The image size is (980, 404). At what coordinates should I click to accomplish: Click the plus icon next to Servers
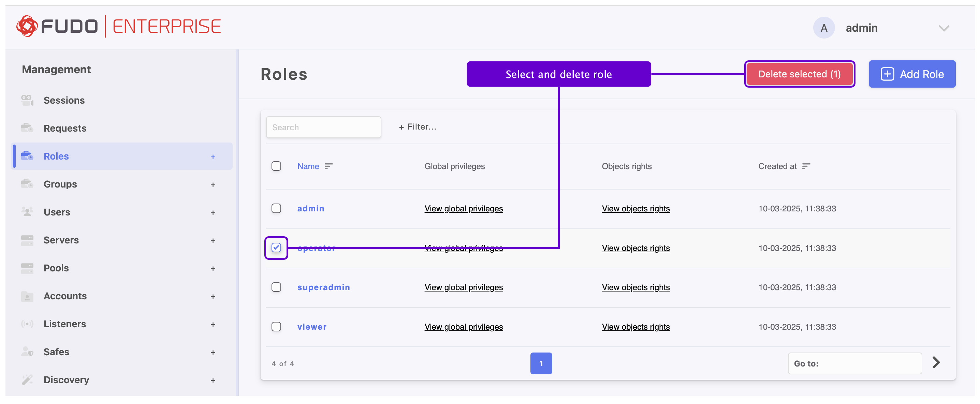click(213, 241)
